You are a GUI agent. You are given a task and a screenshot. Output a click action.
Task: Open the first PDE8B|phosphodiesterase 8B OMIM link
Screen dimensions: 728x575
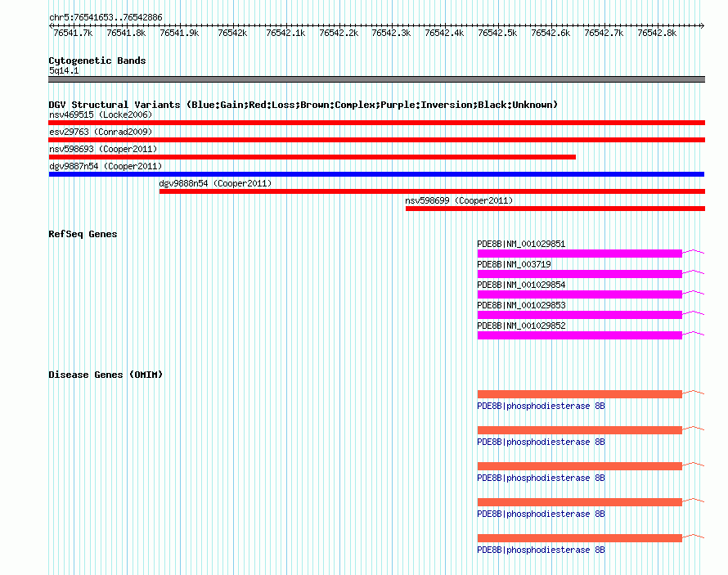[541, 406]
